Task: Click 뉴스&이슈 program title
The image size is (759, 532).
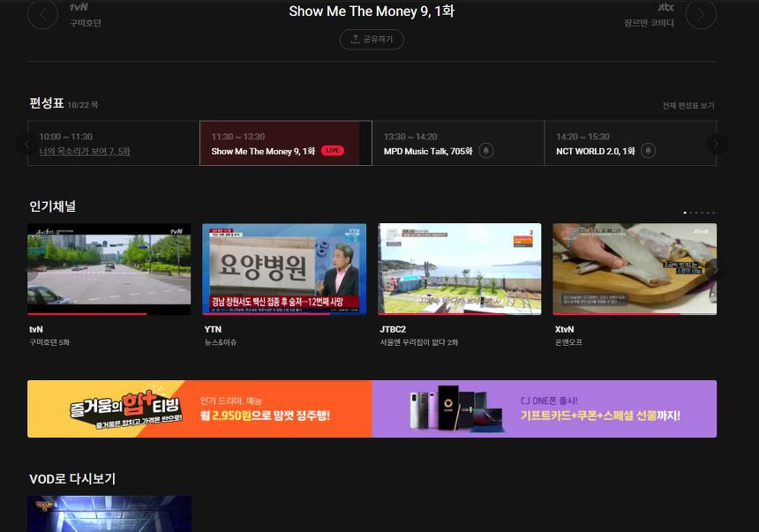Action: click(x=221, y=342)
